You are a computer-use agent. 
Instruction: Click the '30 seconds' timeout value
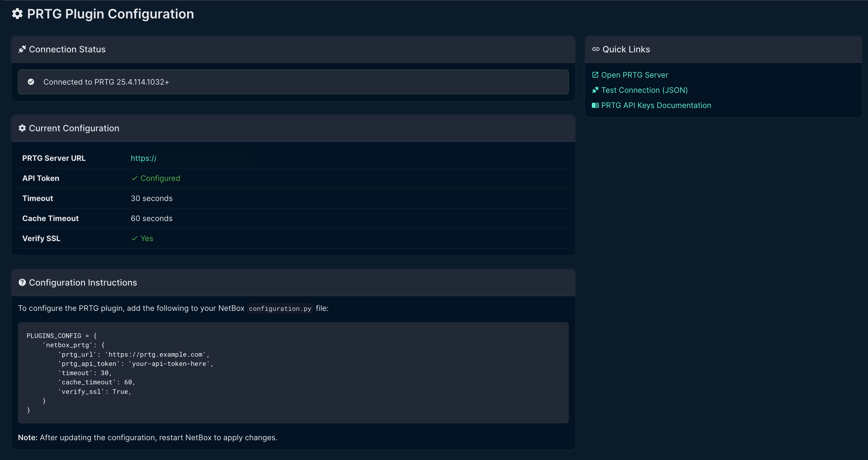point(152,199)
